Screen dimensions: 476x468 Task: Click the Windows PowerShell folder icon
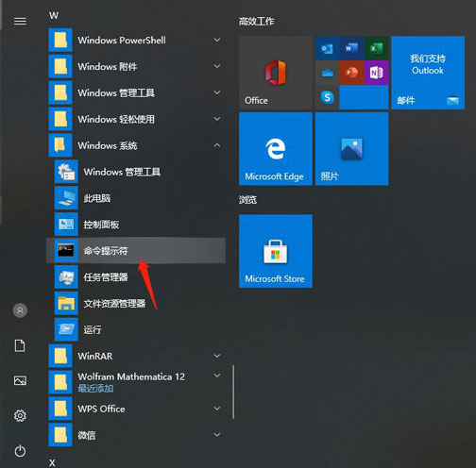[x=60, y=41]
